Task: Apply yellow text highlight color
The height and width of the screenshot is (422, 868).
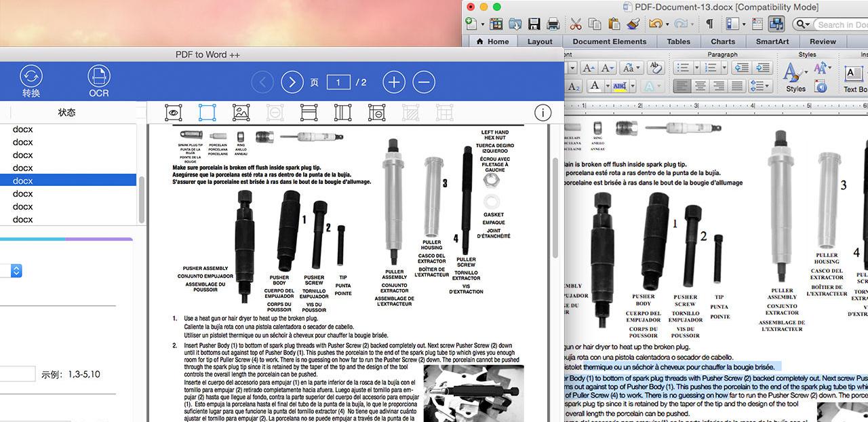Action: click(620, 86)
